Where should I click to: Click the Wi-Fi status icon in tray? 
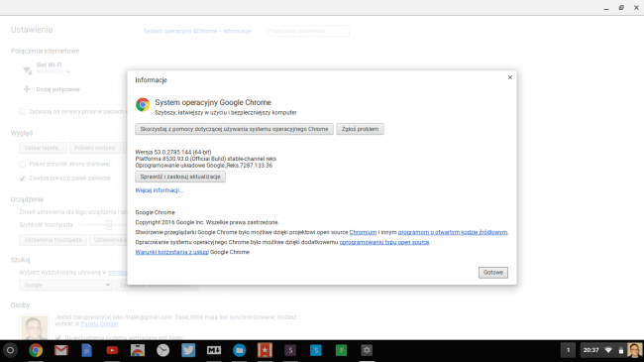click(x=608, y=350)
